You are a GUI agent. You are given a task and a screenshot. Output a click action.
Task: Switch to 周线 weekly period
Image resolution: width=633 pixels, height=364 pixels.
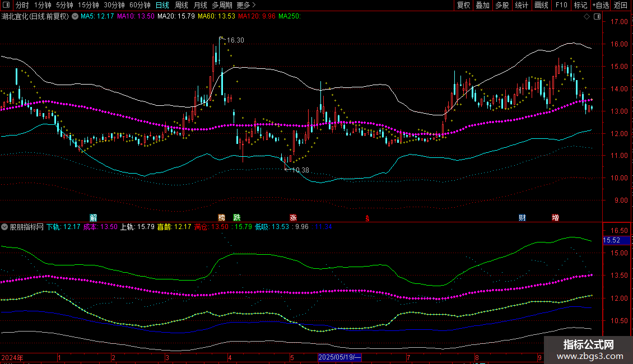point(181,5)
